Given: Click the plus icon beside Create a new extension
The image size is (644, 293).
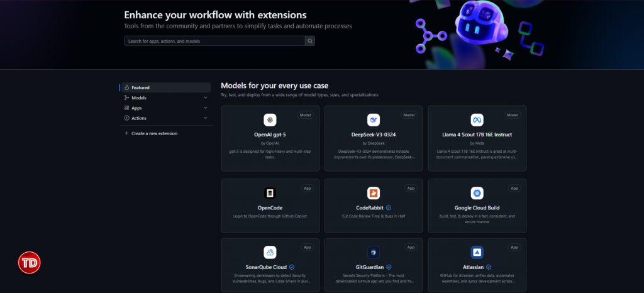Looking at the screenshot, I should pos(126,133).
